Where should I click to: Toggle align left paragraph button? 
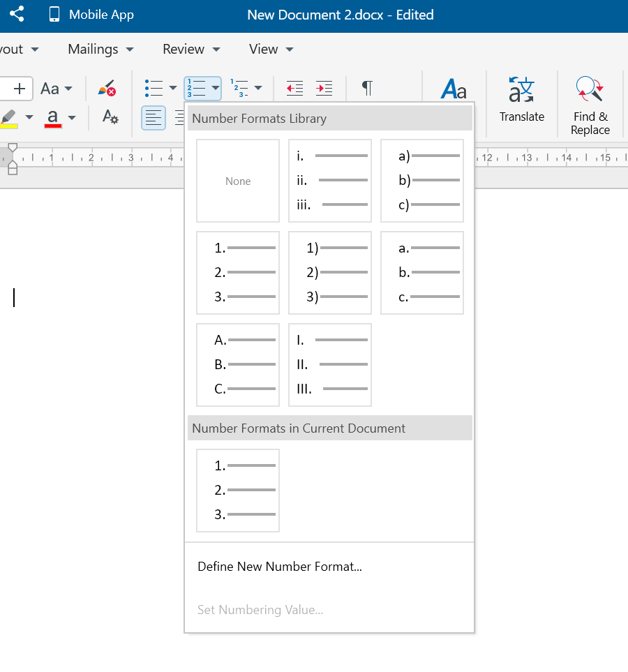click(x=154, y=118)
